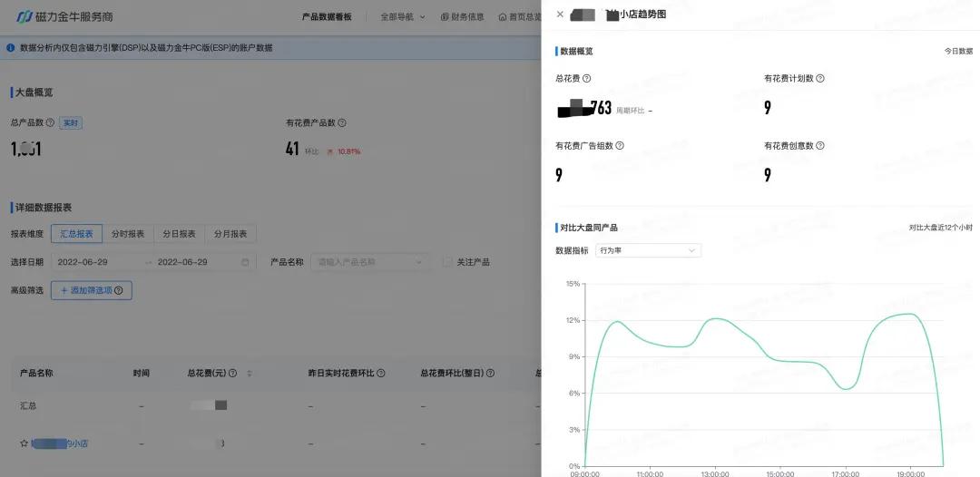Click the 今日数据 label in panel
The height and width of the screenshot is (477, 980).
pos(958,51)
